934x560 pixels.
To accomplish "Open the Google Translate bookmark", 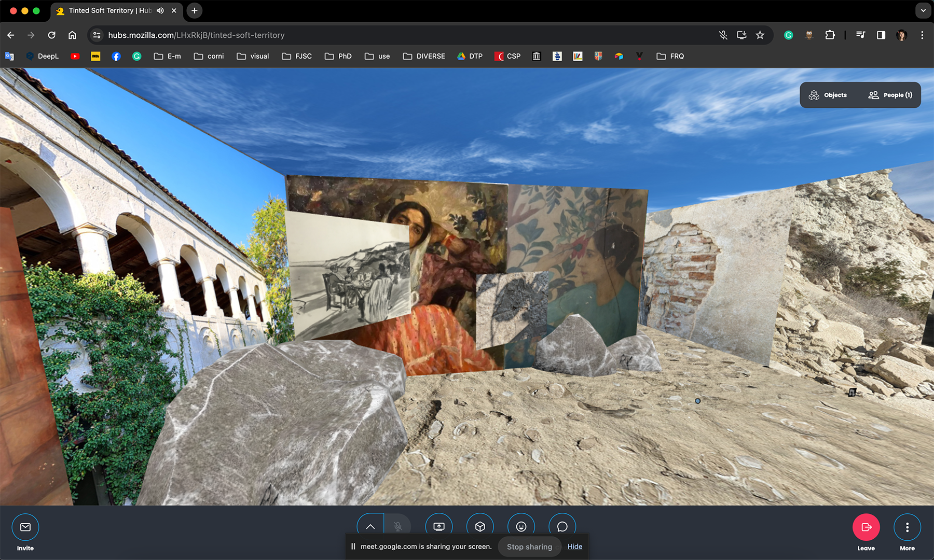I will (x=9, y=56).
